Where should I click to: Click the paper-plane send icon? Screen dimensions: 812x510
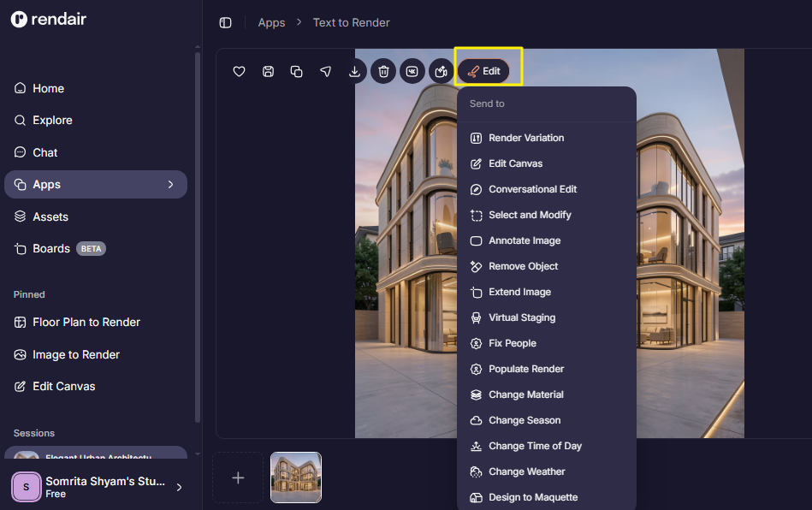[325, 72]
